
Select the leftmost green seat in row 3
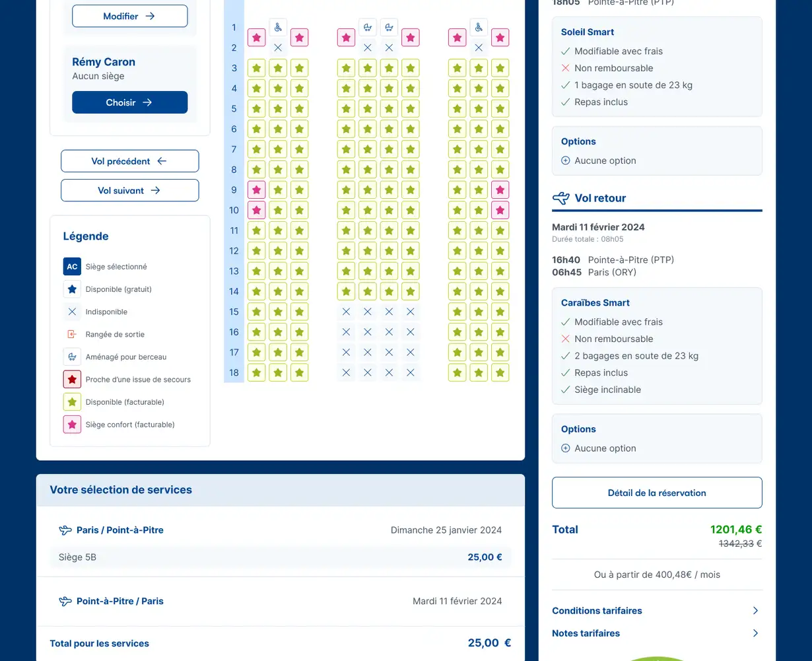257,68
